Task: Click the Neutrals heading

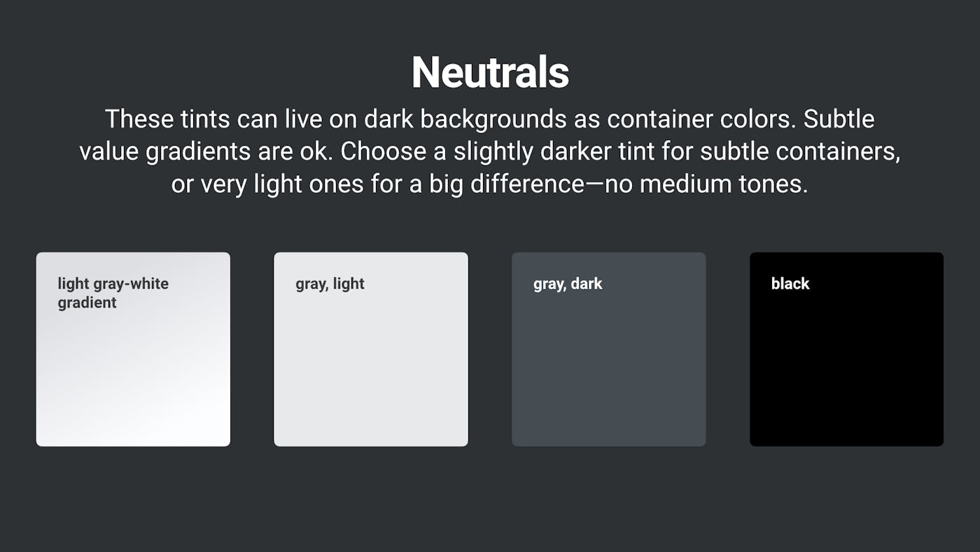Action: (490, 73)
